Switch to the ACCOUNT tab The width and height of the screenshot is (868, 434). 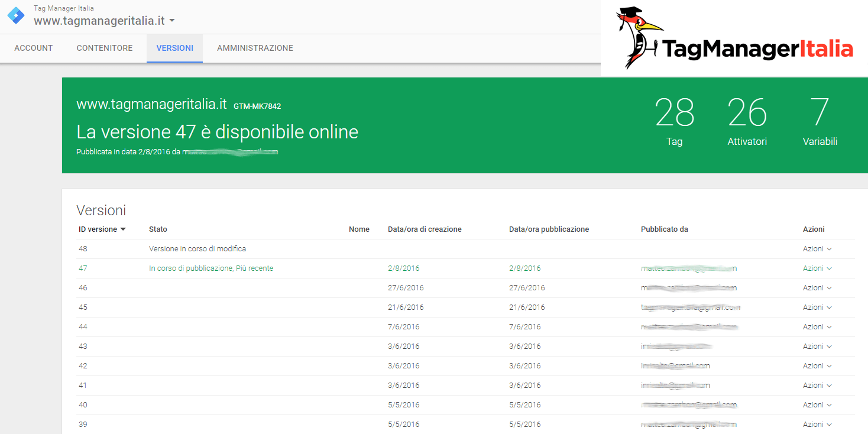coord(34,48)
